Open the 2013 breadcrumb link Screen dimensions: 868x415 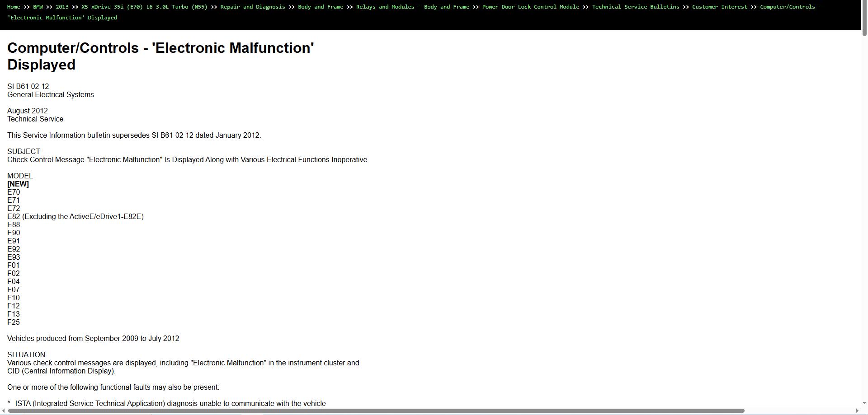tap(62, 7)
